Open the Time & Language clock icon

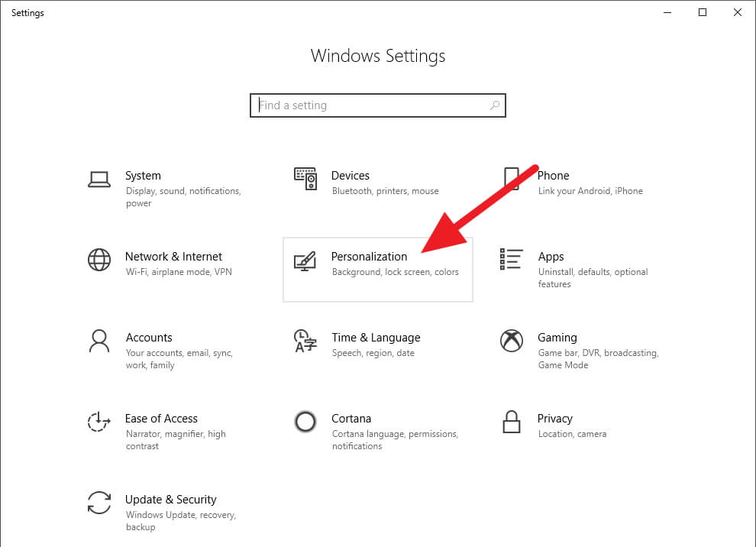click(305, 341)
